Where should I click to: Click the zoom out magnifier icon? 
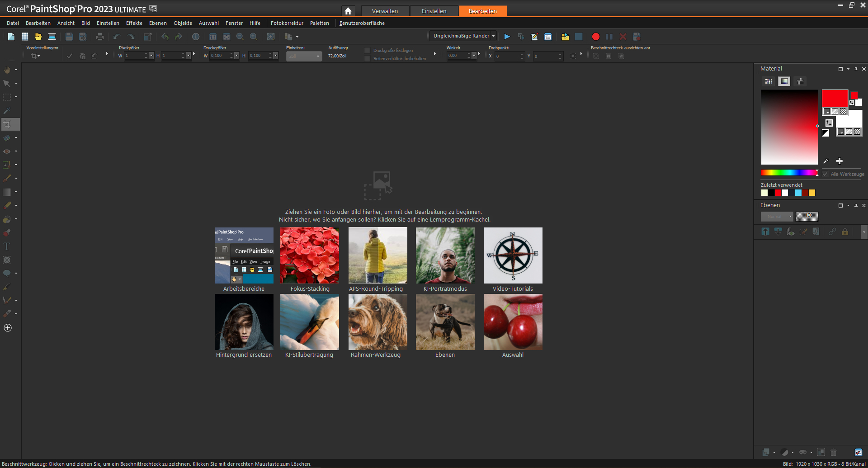pyautogui.click(x=240, y=37)
